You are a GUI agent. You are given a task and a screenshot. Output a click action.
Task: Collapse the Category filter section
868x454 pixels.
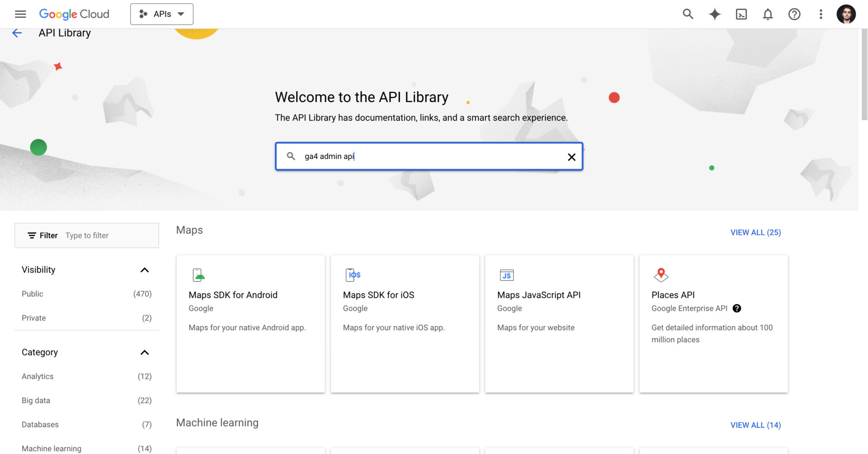click(x=144, y=352)
